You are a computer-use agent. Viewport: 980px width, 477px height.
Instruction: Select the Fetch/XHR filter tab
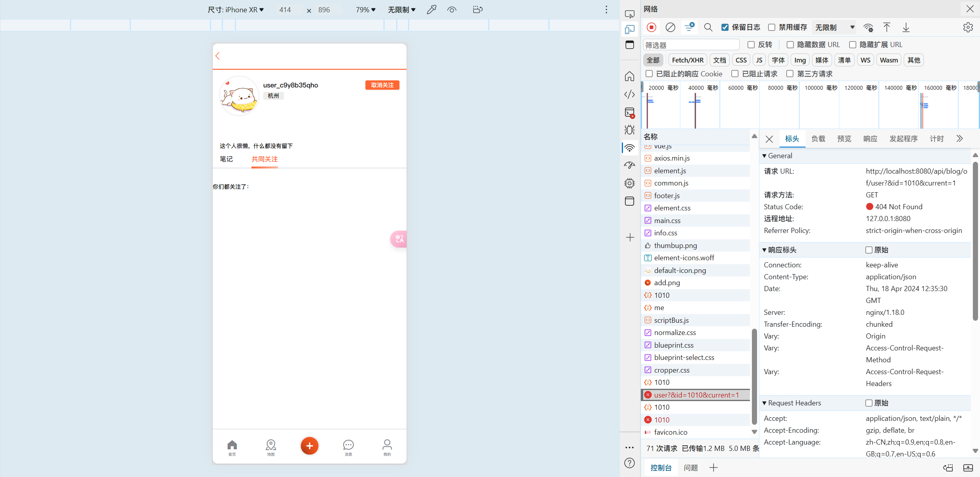coord(687,60)
